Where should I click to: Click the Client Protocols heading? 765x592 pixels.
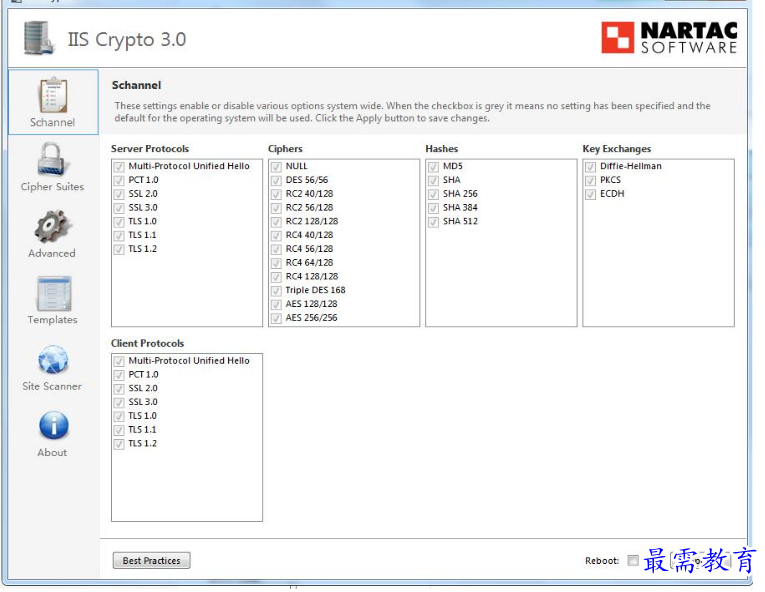click(147, 343)
